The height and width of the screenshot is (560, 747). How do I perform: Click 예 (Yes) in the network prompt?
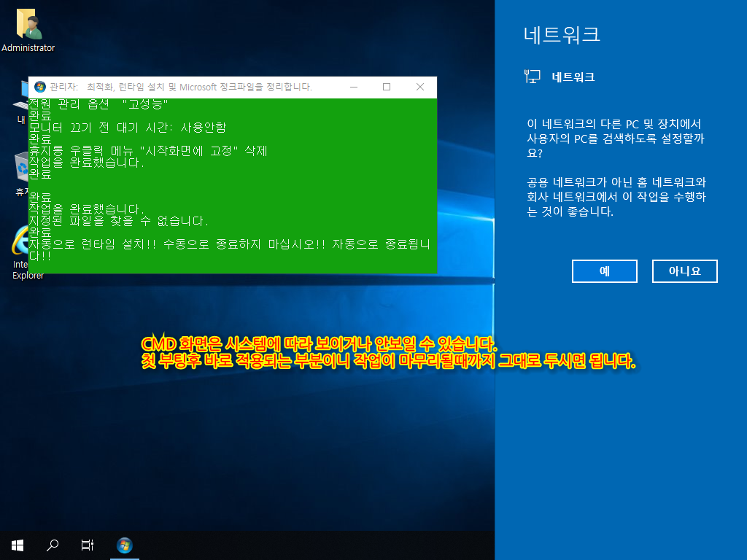coord(605,271)
